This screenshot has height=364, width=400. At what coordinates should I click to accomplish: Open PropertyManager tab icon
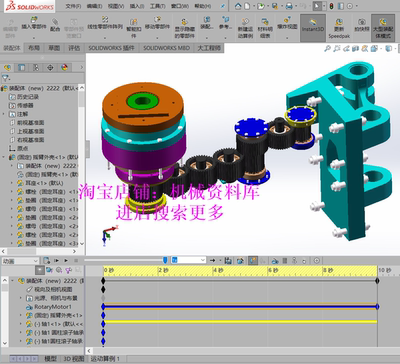(22, 67)
